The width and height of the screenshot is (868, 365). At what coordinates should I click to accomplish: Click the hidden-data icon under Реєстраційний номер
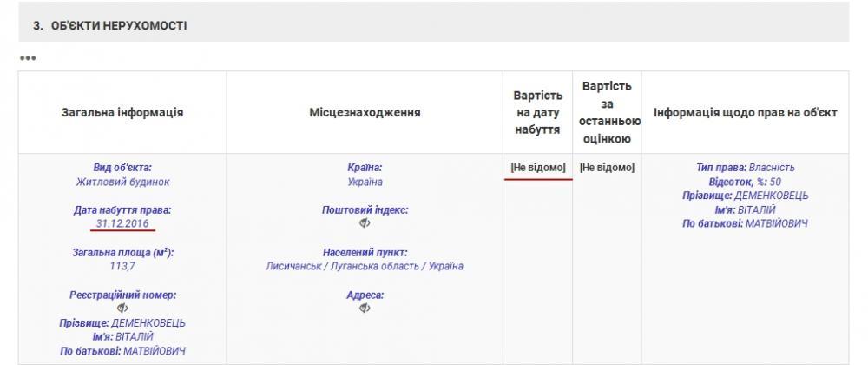pyautogui.click(x=122, y=309)
